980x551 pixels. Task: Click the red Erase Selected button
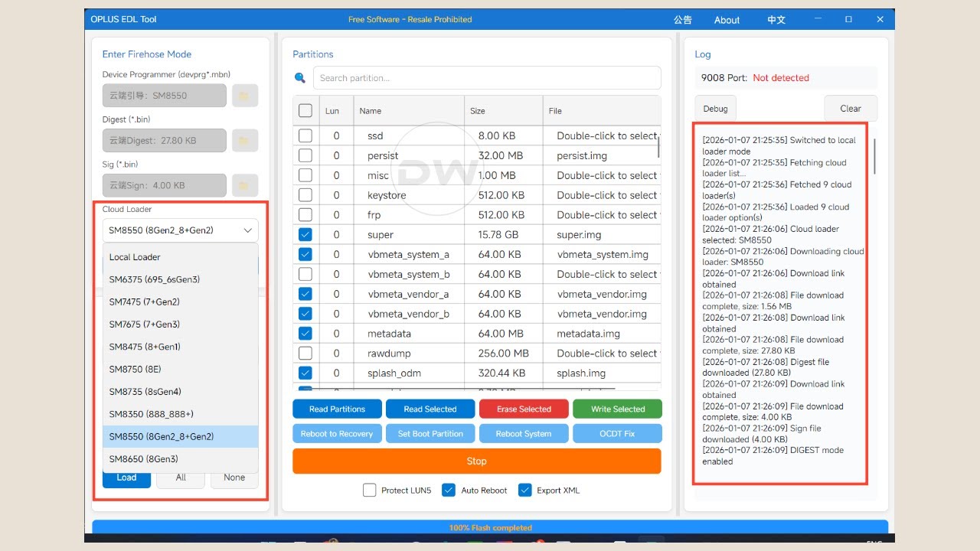[524, 409]
